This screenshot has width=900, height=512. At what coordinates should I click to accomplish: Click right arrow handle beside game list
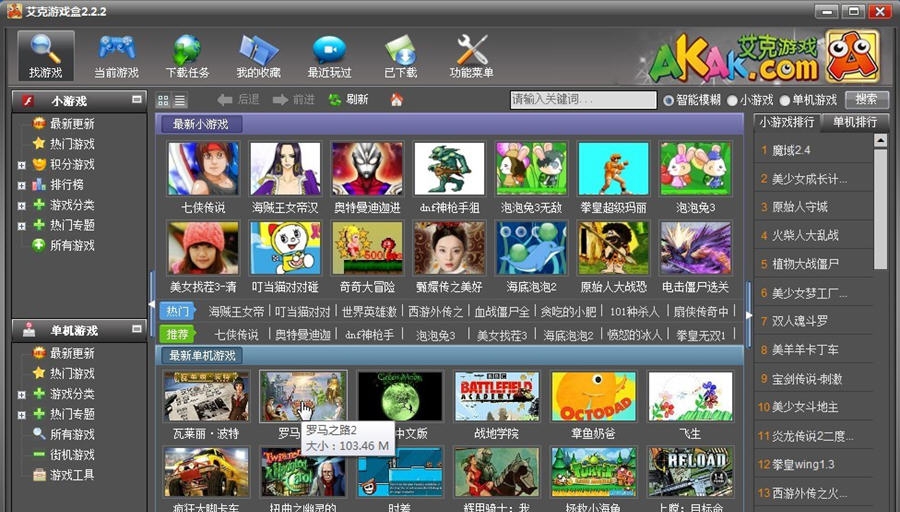(x=748, y=314)
